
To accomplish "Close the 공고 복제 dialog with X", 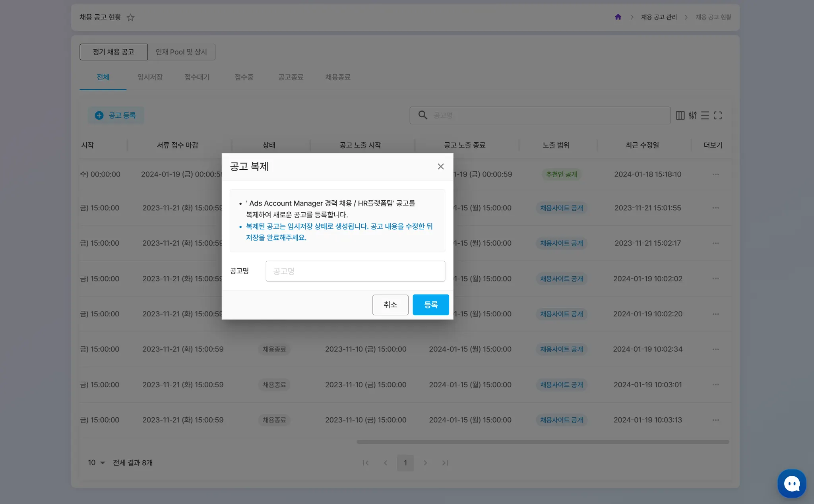I will tap(440, 167).
